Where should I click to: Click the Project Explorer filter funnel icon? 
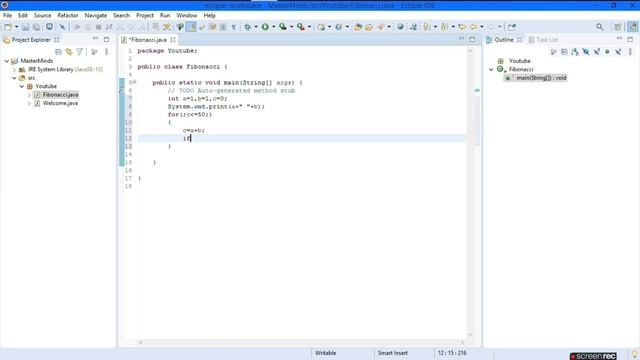pos(80,52)
